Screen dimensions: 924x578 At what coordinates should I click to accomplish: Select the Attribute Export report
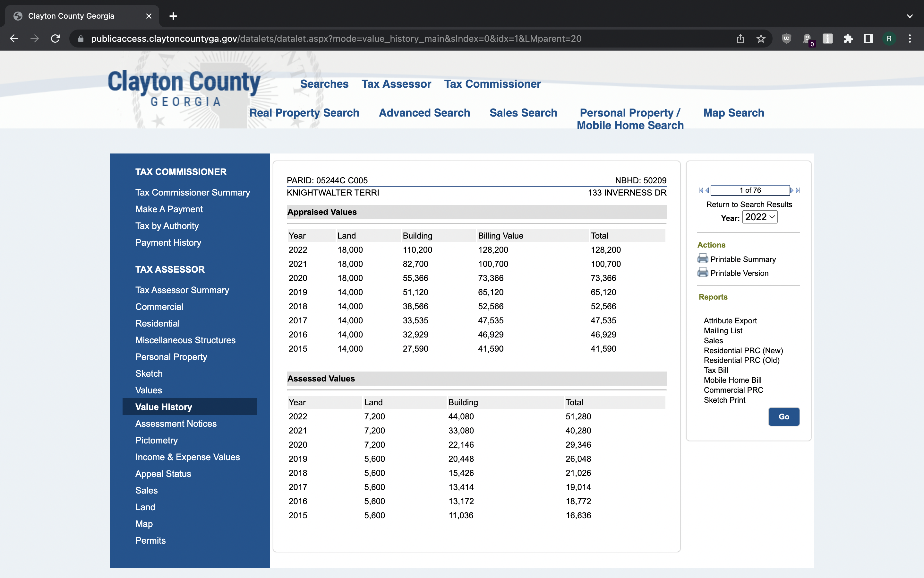[730, 321]
